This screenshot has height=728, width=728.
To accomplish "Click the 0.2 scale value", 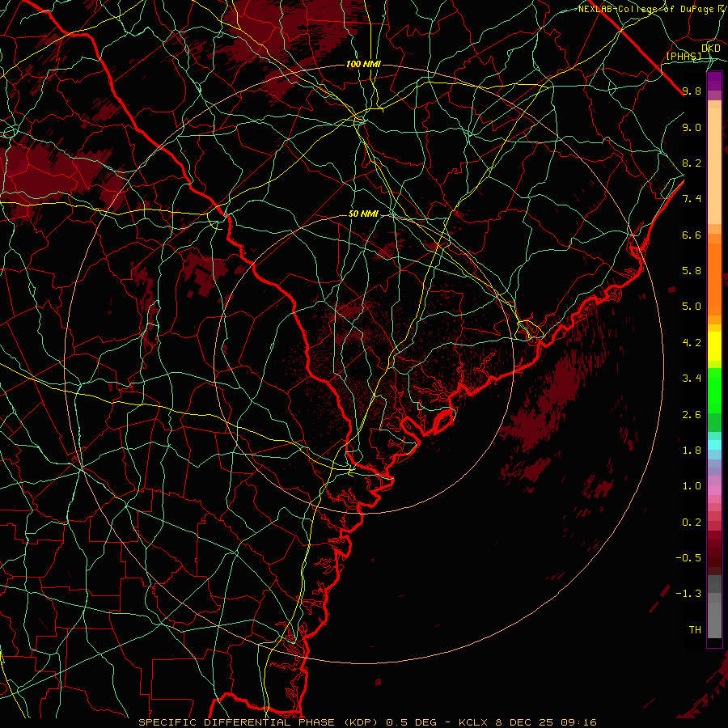I will 692,523.
